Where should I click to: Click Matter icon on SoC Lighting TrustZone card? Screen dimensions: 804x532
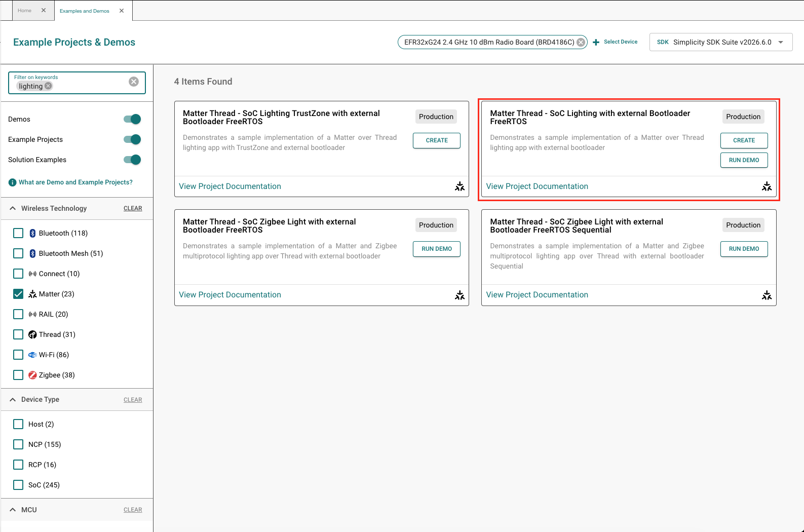coord(460,186)
